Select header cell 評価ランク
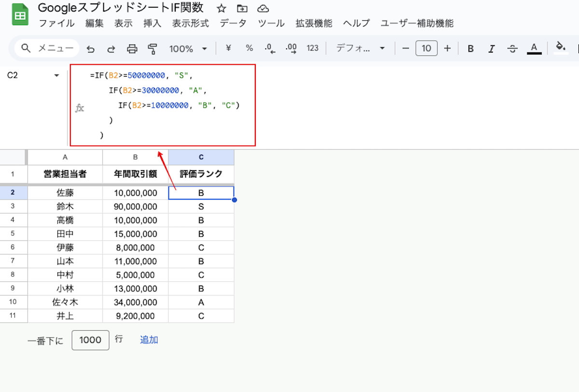579x392 pixels. click(x=201, y=174)
